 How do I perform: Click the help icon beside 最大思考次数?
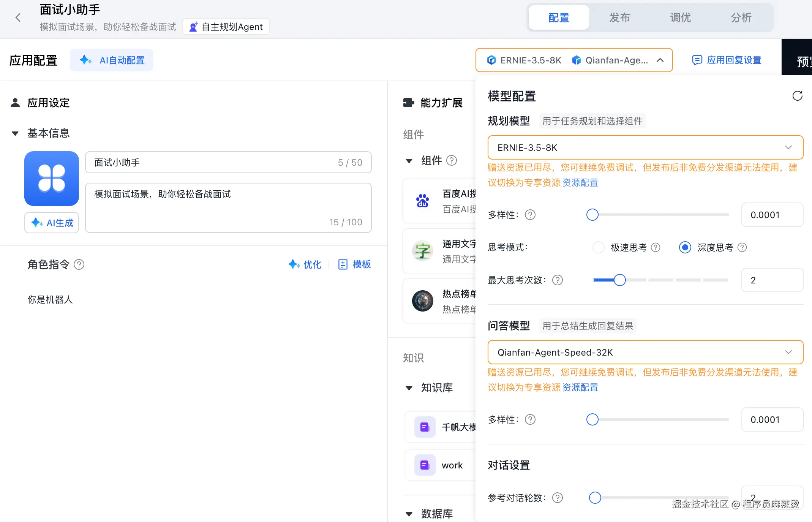click(557, 280)
